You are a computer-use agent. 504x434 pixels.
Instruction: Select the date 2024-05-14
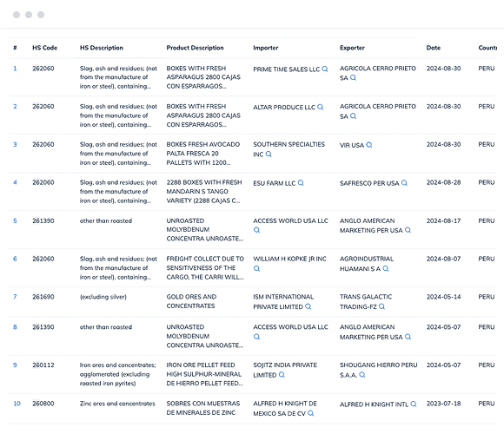pyautogui.click(x=443, y=297)
